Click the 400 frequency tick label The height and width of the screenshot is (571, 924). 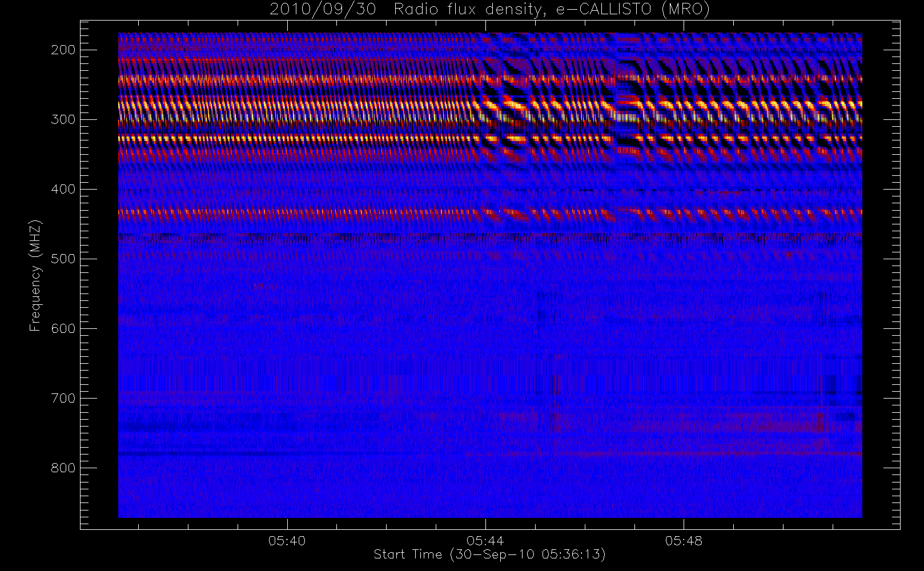tap(63, 189)
